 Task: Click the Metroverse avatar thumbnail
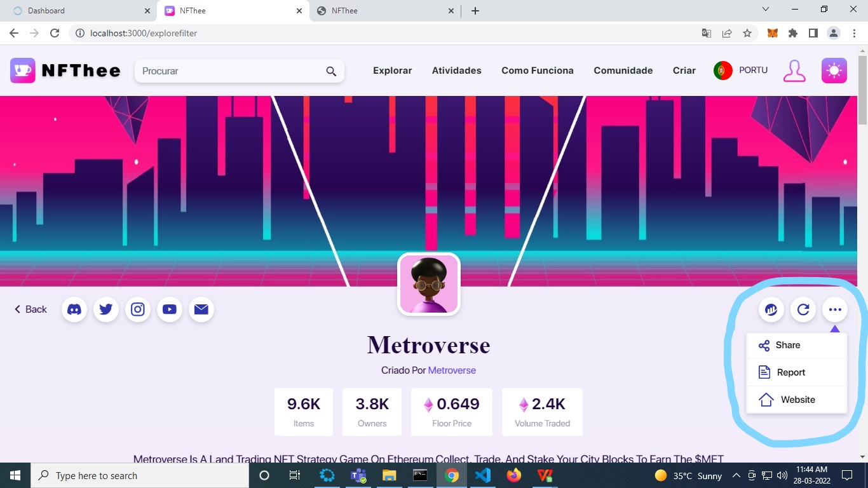pos(429,284)
